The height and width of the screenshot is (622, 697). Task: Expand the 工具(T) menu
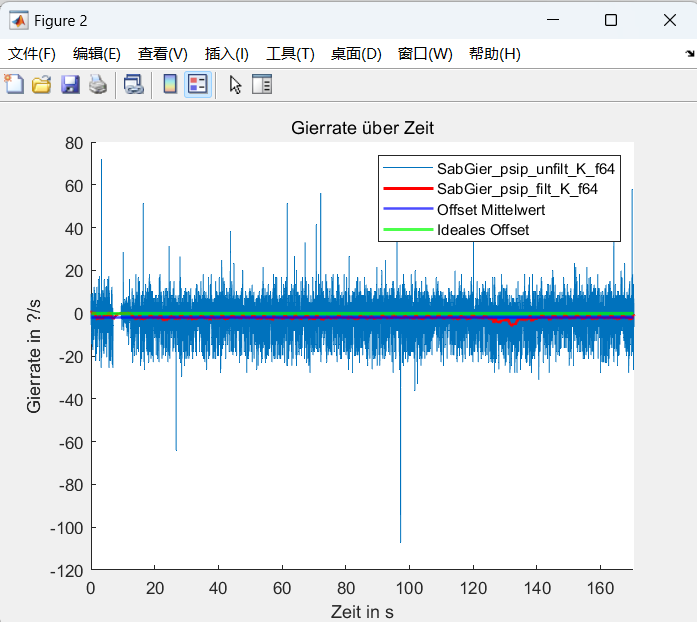coord(290,54)
